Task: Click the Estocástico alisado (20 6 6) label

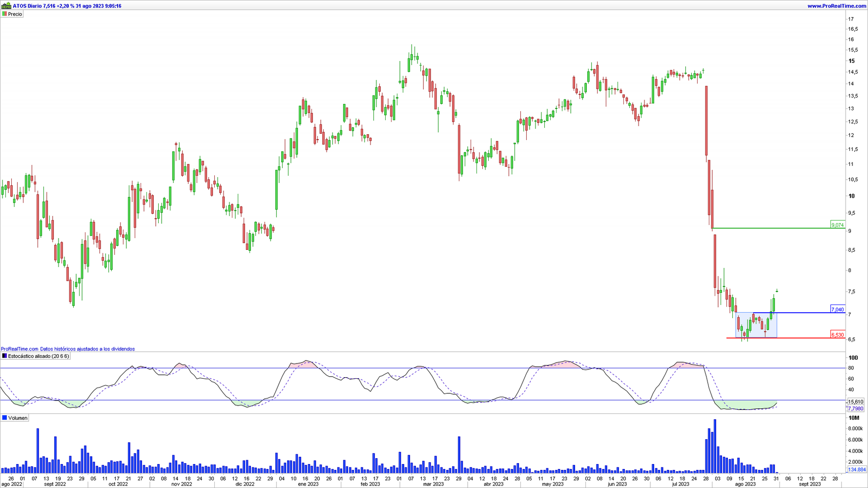Action: 39,356
